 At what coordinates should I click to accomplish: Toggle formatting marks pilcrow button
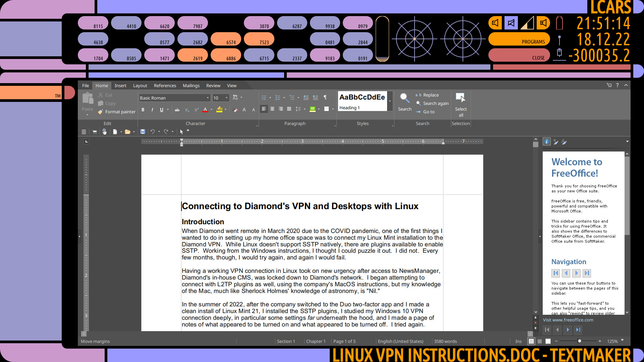tap(325, 98)
